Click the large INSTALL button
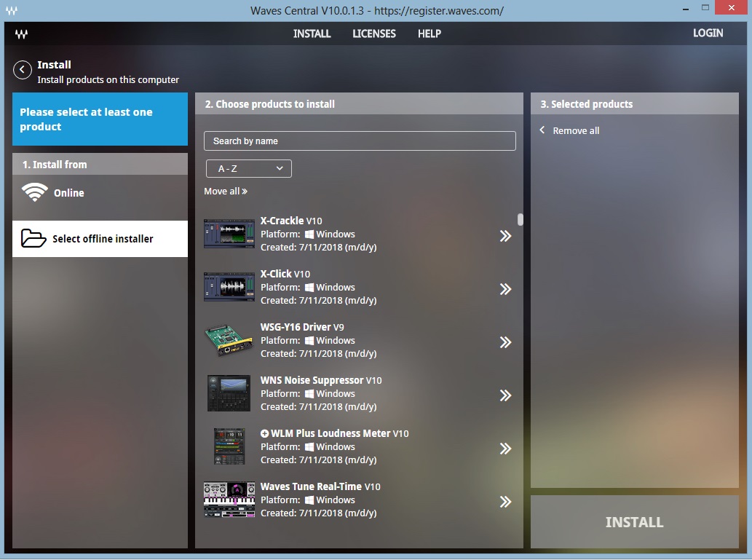752x560 pixels. coord(635,521)
